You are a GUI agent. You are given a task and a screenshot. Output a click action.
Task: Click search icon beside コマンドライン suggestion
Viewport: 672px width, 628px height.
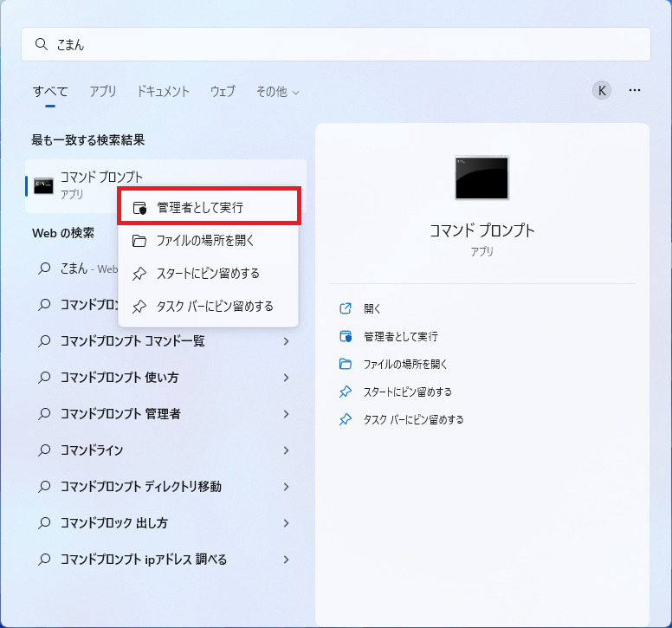44,450
